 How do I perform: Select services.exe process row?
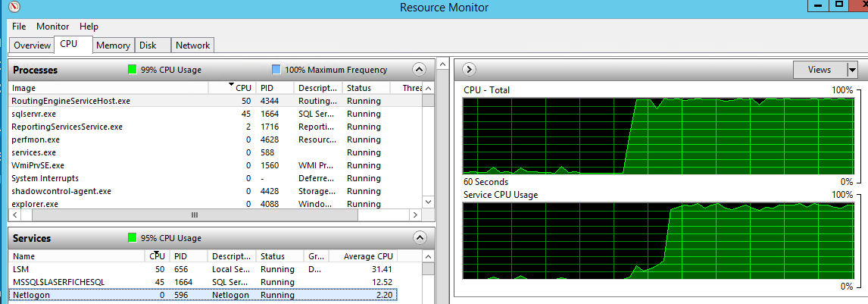216,152
